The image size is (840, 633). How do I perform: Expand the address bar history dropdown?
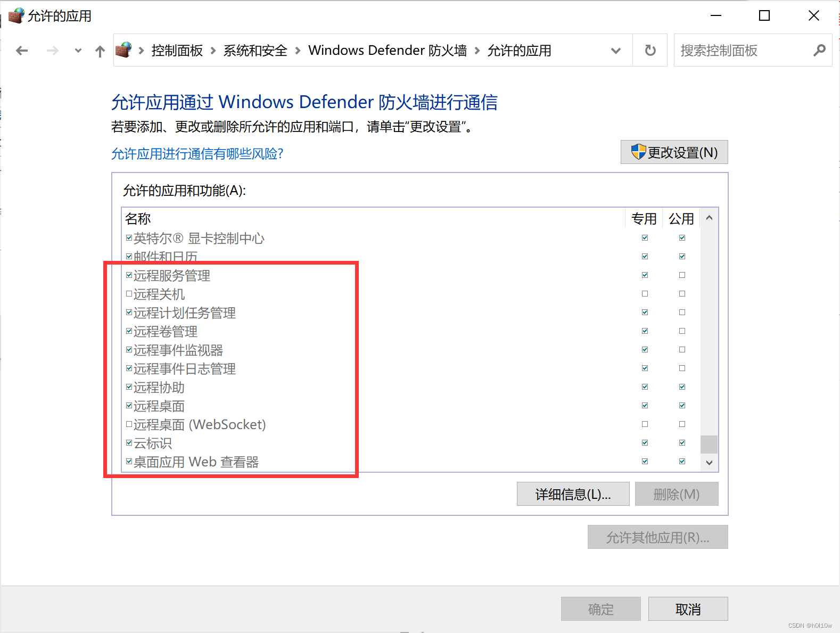tap(616, 51)
